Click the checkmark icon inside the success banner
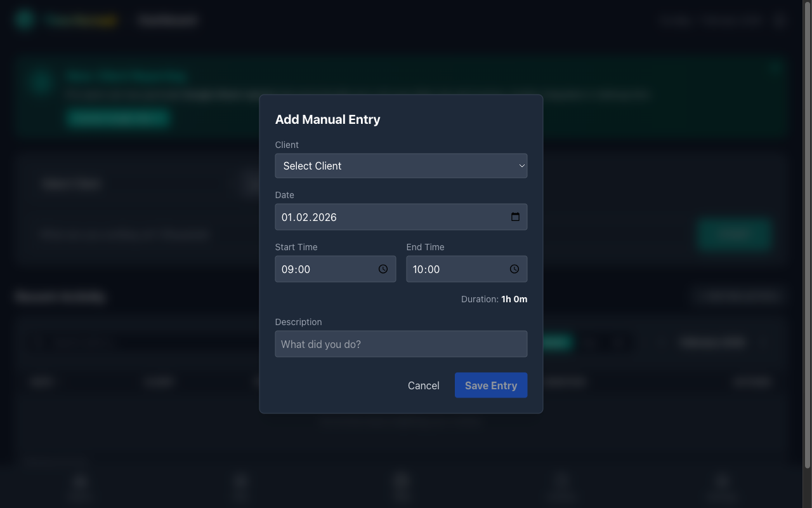 tap(39, 82)
